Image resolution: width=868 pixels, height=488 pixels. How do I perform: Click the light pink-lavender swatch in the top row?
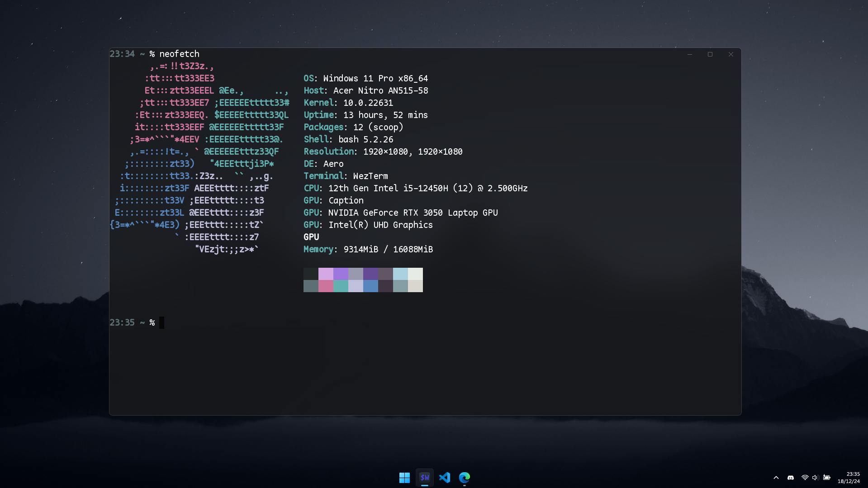pos(326,274)
